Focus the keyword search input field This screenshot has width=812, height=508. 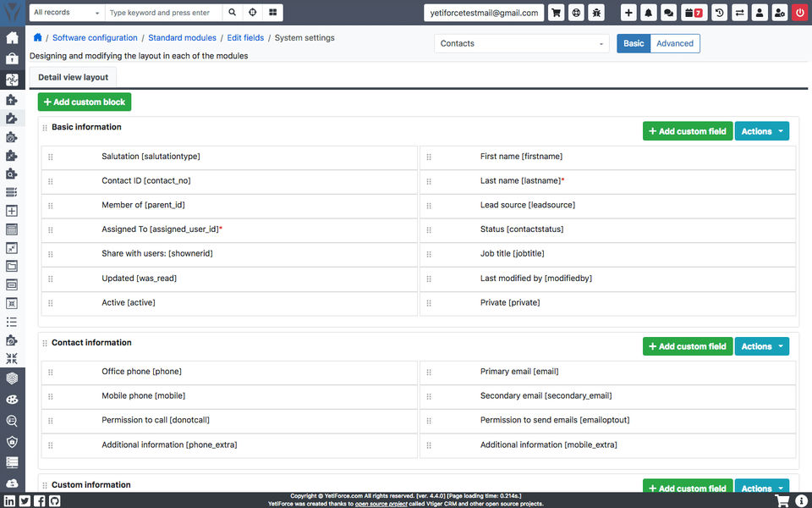[163, 13]
